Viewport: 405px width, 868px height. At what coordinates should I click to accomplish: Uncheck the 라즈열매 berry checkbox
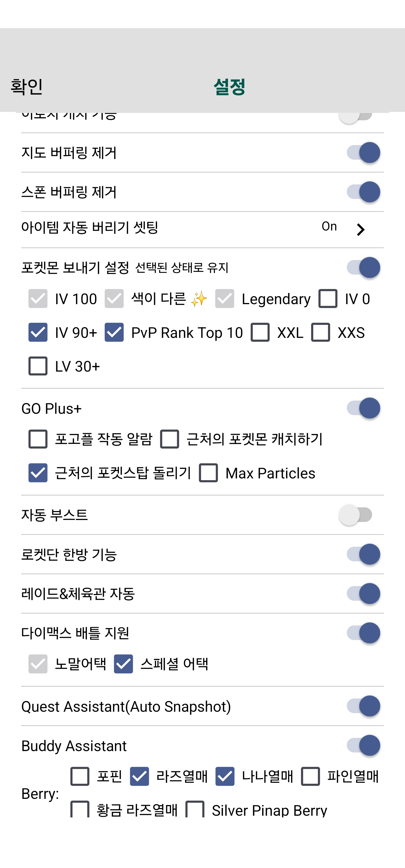tap(139, 776)
